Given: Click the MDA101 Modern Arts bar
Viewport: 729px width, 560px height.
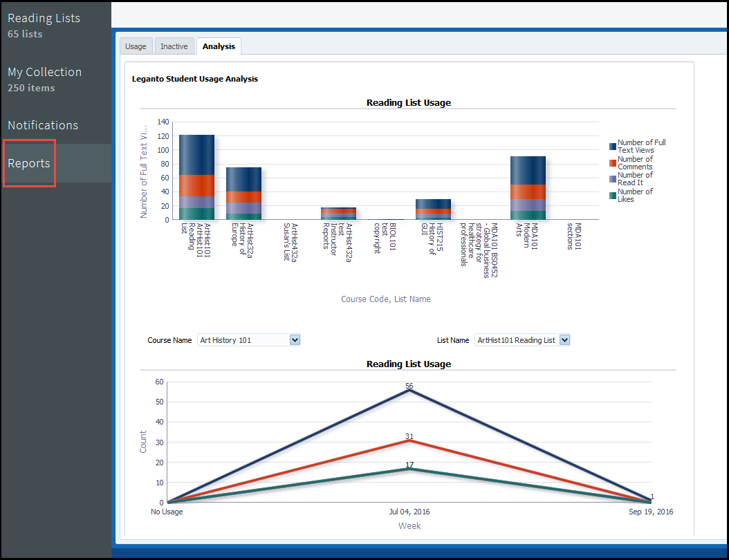Looking at the screenshot, I should click(x=528, y=187).
